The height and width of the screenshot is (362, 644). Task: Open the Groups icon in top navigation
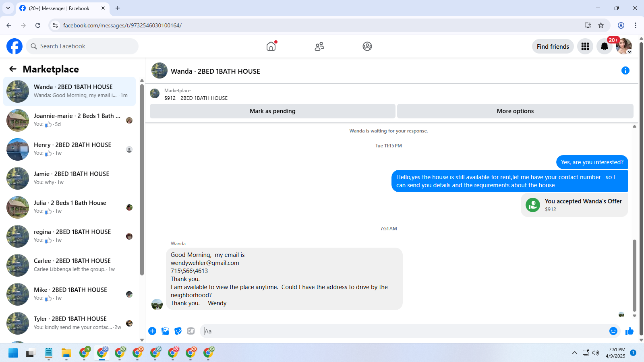click(x=367, y=46)
